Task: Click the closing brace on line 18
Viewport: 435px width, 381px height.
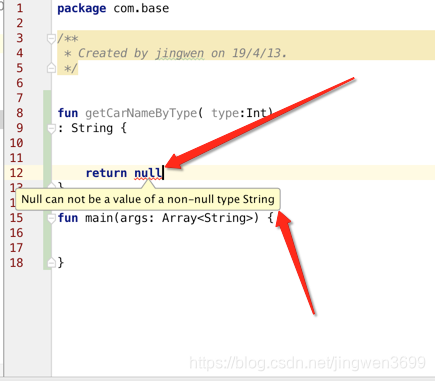Action: [61, 263]
